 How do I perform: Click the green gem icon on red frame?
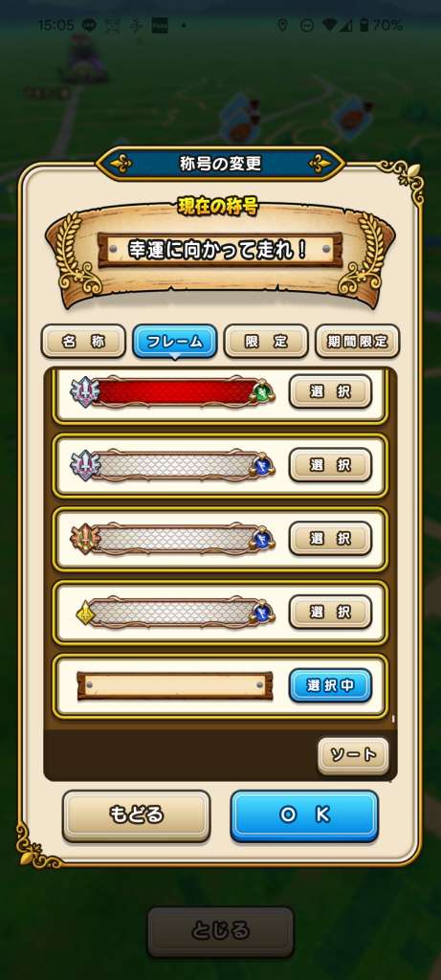coord(262,392)
